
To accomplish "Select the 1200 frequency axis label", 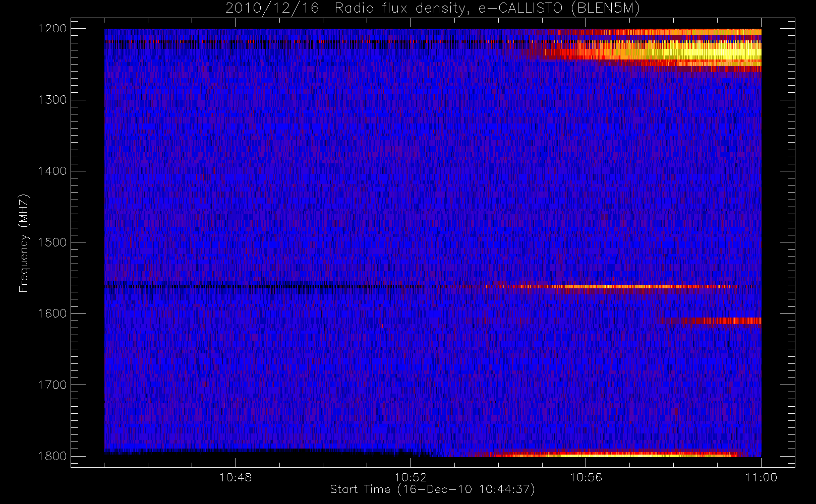I will pyautogui.click(x=52, y=29).
